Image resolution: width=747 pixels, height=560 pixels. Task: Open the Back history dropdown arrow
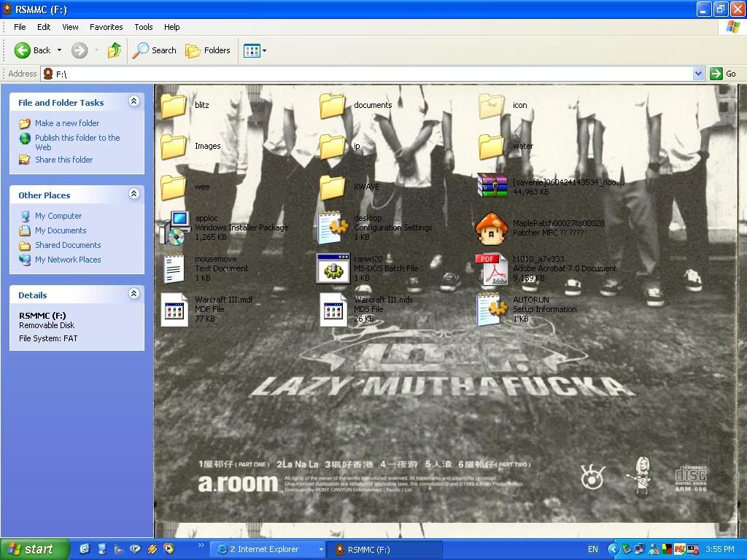(x=59, y=50)
